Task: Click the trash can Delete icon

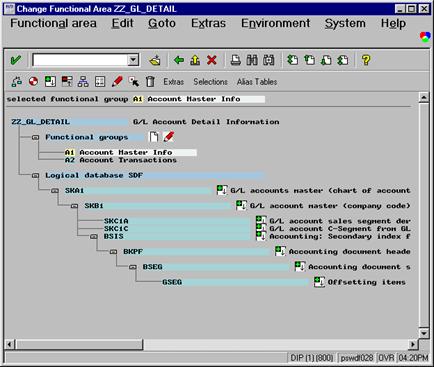Action: point(150,82)
